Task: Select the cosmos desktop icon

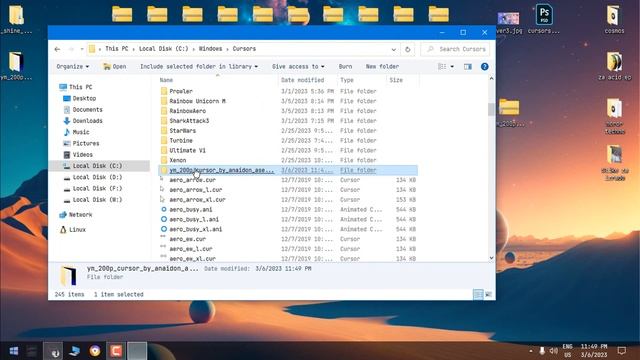Action: 614,19
